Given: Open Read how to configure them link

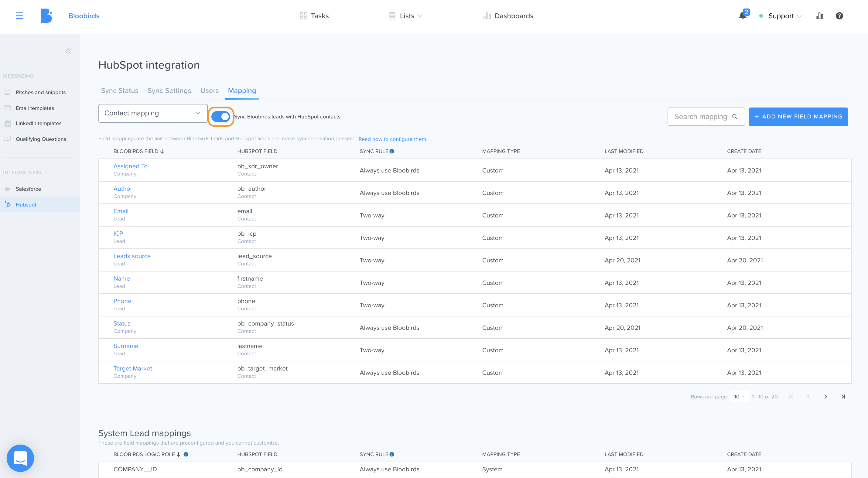Looking at the screenshot, I should click(x=393, y=139).
